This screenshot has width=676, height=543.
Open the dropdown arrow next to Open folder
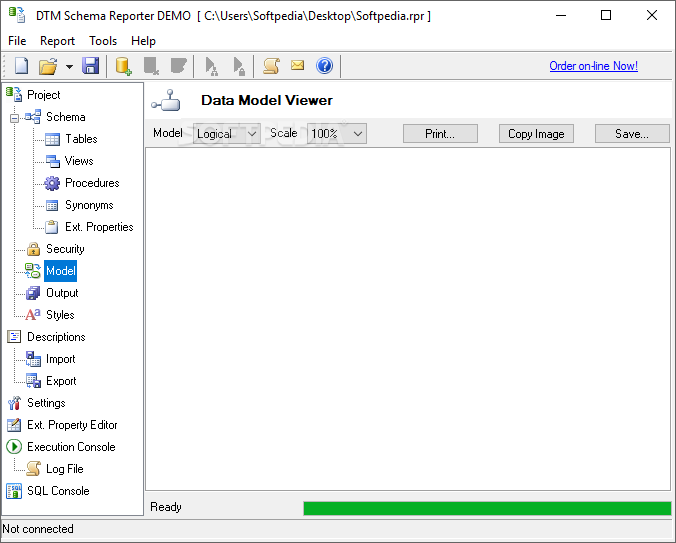click(x=69, y=66)
